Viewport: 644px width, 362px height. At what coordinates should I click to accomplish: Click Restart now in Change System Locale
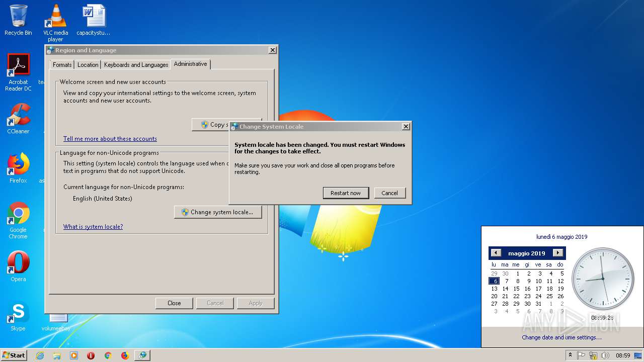click(346, 193)
